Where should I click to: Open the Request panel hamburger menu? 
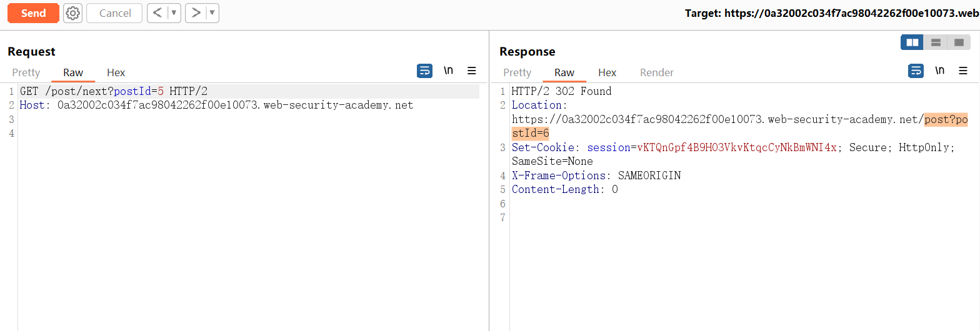click(472, 71)
